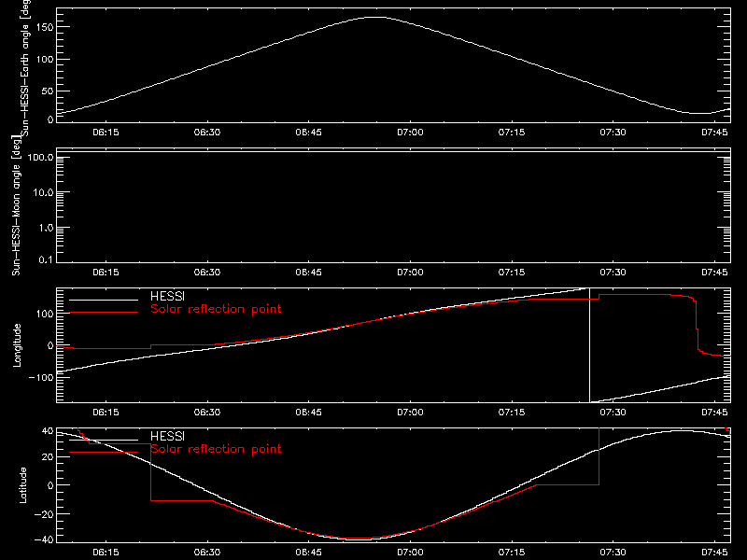Click the 100.0 tick on Moon angle axis
Image resolution: width=747 pixels, height=560 pixels.
(x=41, y=158)
